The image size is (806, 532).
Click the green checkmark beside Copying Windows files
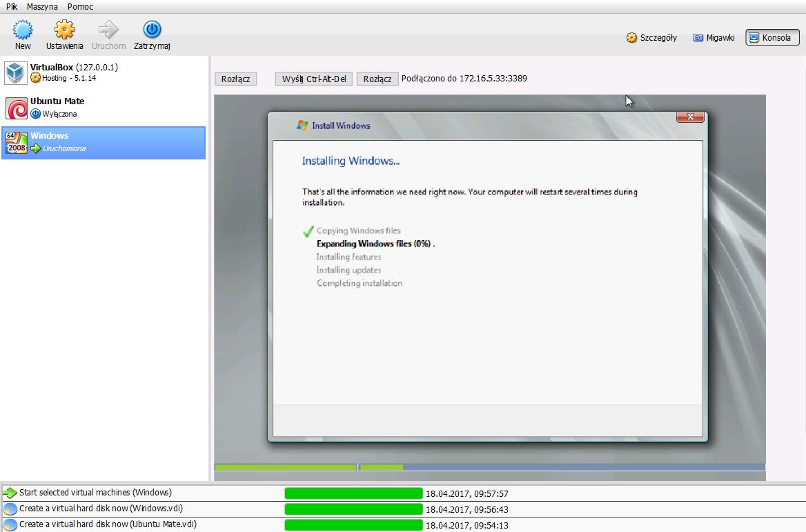click(x=308, y=232)
